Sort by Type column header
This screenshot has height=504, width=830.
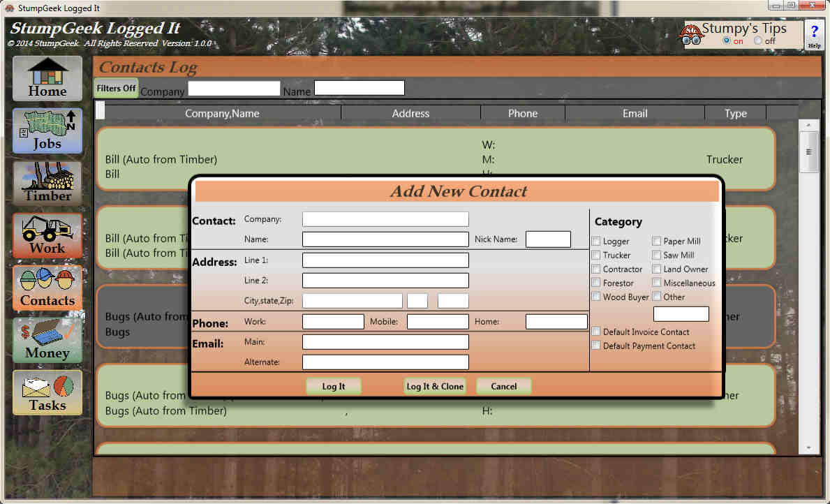(736, 113)
